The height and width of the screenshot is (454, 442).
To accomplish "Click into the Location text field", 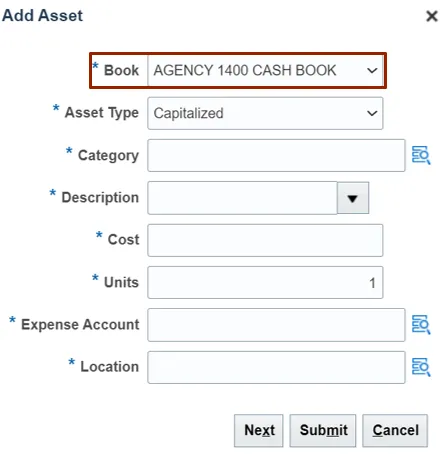I will [x=276, y=367].
